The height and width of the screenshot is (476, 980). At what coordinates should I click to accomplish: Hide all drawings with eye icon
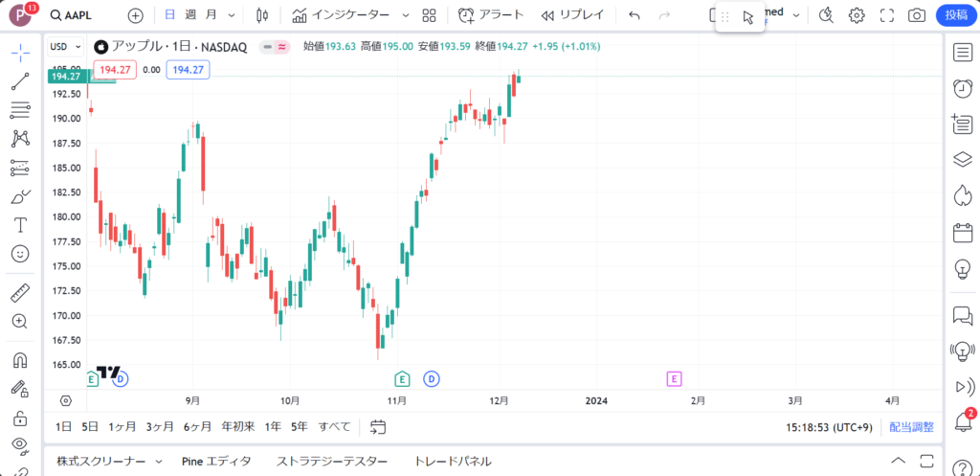point(20,444)
